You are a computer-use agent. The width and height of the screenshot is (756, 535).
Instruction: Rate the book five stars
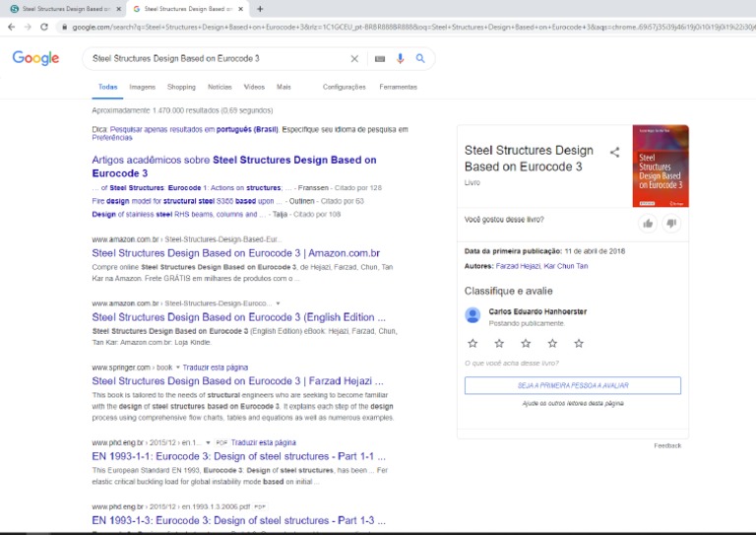[579, 344]
